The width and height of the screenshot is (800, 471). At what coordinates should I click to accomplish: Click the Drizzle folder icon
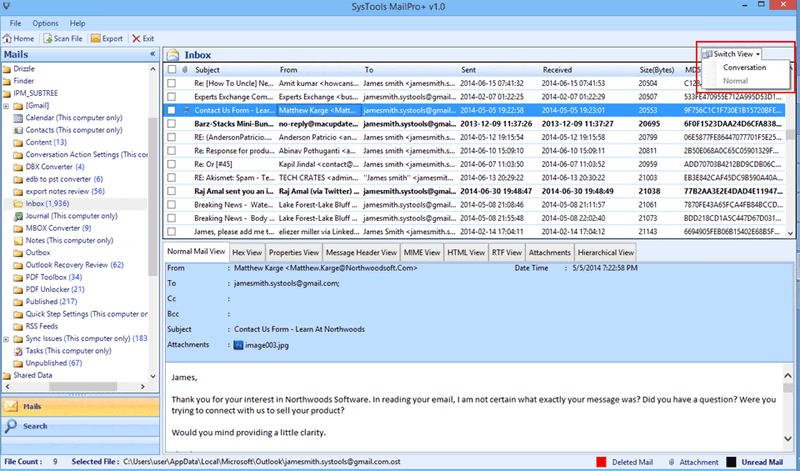coord(7,69)
